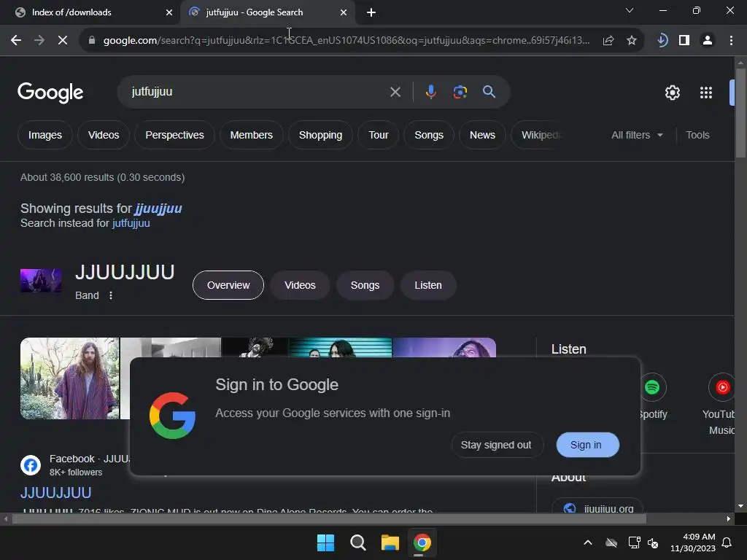This screenshot has width=747, height=560.
Task: Open Google quick settings gear
Action: pos(672,93)
